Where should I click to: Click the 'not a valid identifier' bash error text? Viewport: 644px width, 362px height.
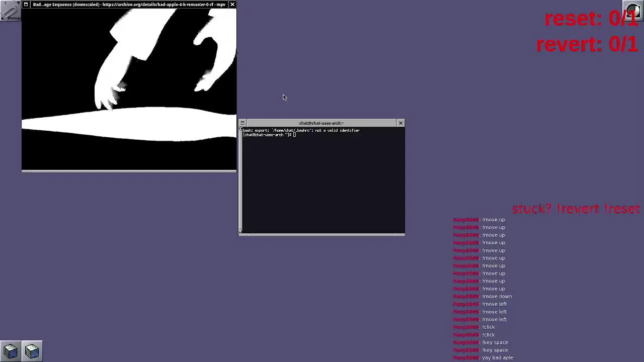pos(337,130)
